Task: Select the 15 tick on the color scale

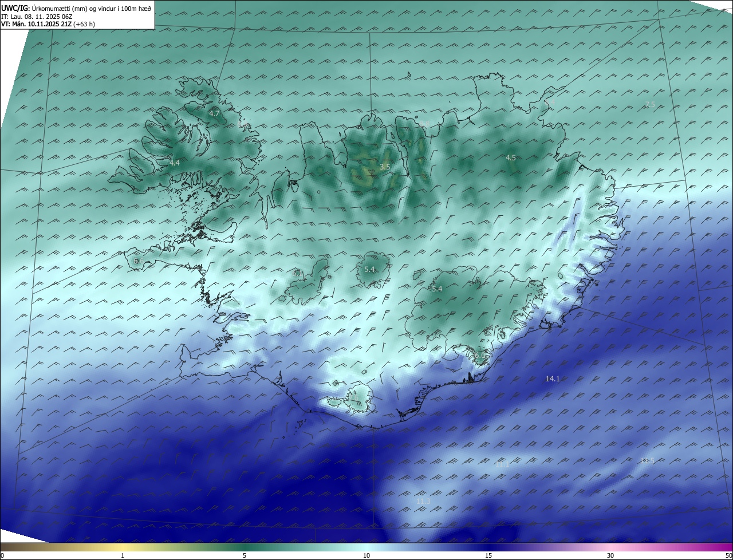Action: tap(488, 555)
